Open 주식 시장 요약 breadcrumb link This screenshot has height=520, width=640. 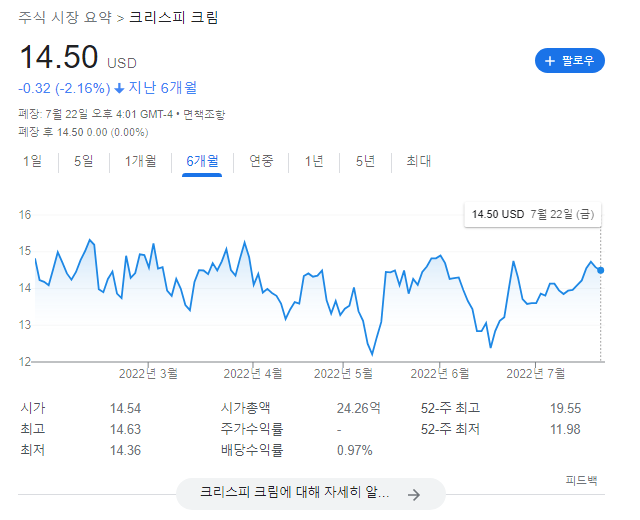pyautogui.click(x=65, y=18)
